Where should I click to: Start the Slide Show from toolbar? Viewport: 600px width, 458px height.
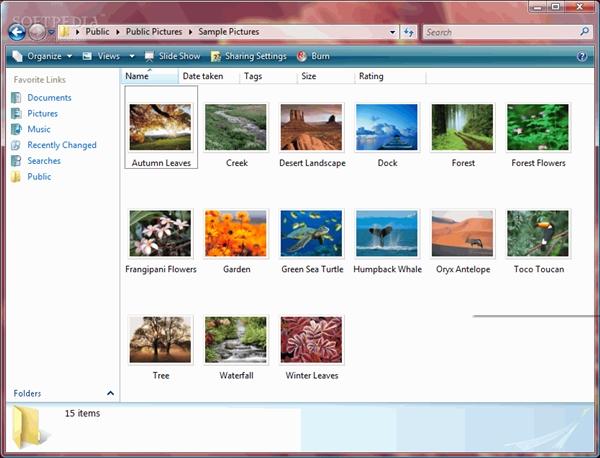tap(172, 57)
